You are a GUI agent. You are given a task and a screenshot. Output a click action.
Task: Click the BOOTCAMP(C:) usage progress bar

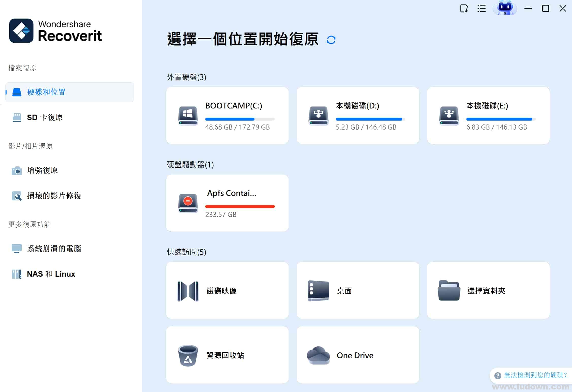240,119
